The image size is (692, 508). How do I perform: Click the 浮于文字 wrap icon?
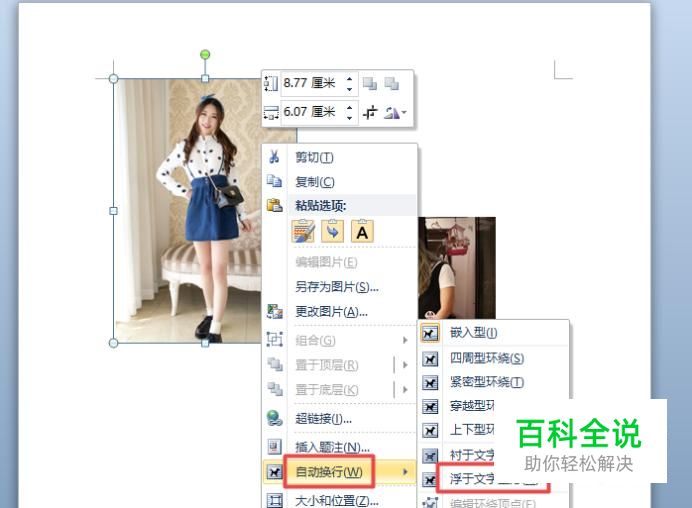tap(428, 479)
